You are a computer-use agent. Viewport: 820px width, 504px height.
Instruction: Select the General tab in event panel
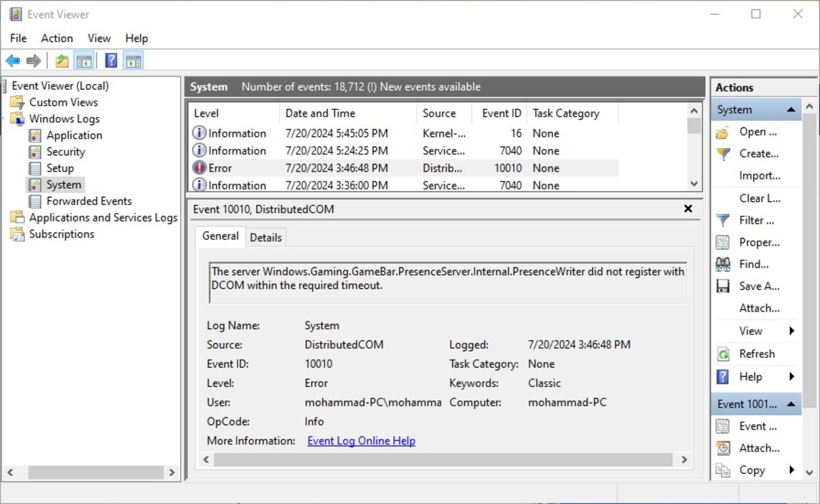(221, 237)
